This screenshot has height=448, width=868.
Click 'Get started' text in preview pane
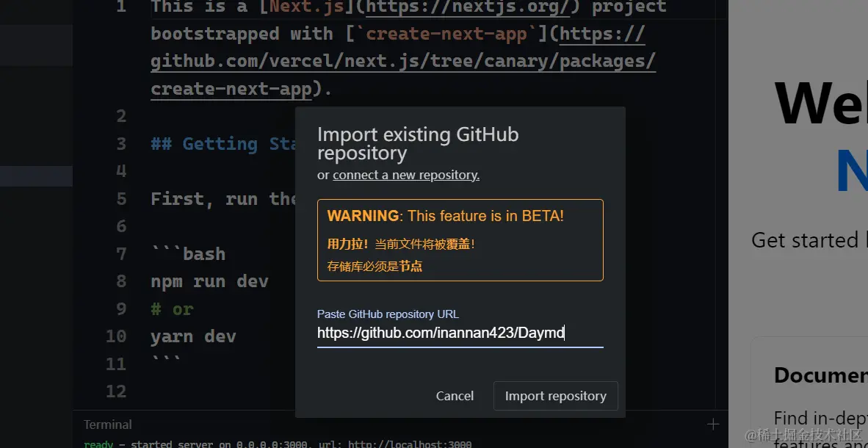(x=804, y=240)
